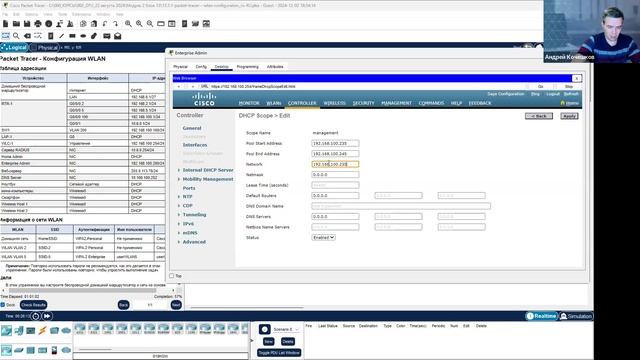The height and width of the screenshot is (360, 640).
Task: Click the Zoom Out magnifier icon
Action: pos(150,24)
